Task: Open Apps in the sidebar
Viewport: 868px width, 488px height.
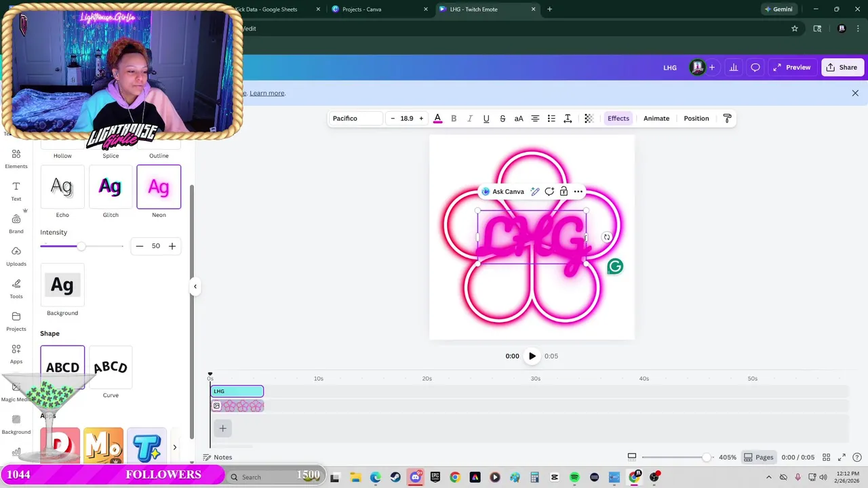Action: point(16,354)
